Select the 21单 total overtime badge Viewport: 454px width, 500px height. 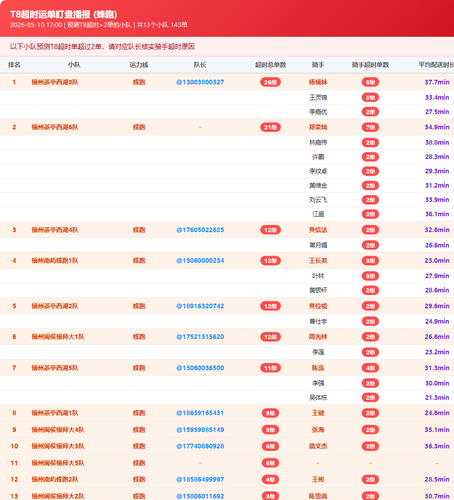point(270,127)
